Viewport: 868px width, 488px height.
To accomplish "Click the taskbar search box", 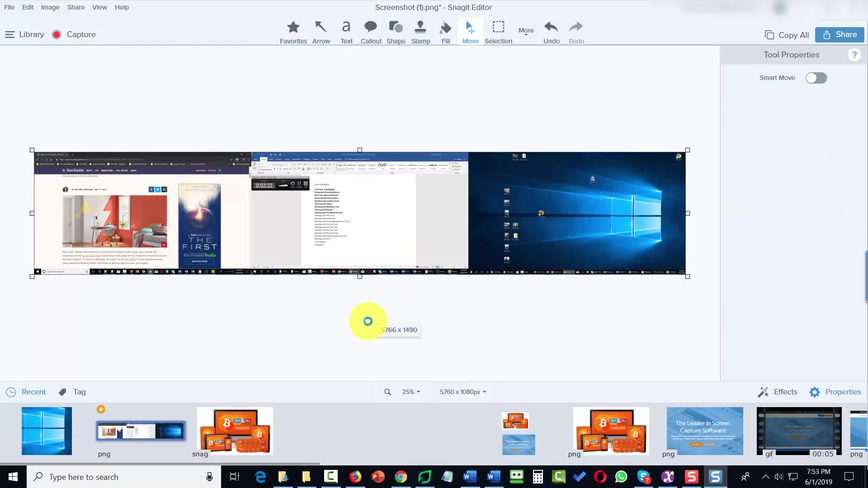I will pos(124,477).
